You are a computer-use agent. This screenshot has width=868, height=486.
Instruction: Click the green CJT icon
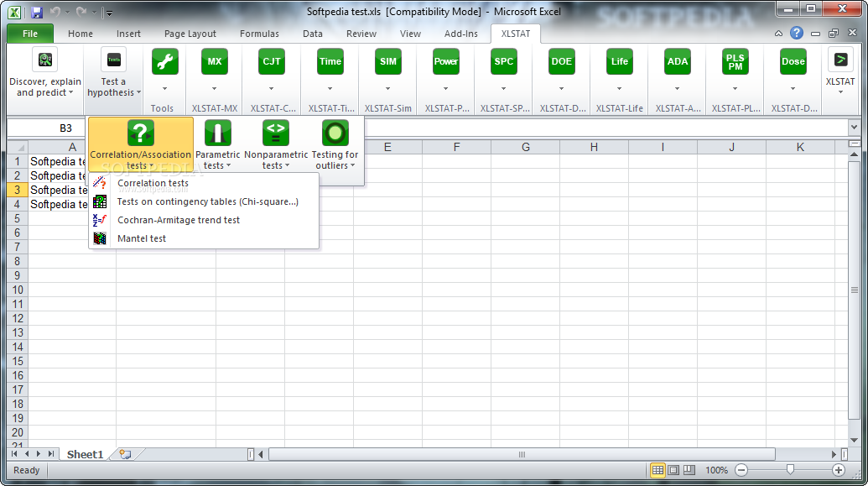pos(271,61)
